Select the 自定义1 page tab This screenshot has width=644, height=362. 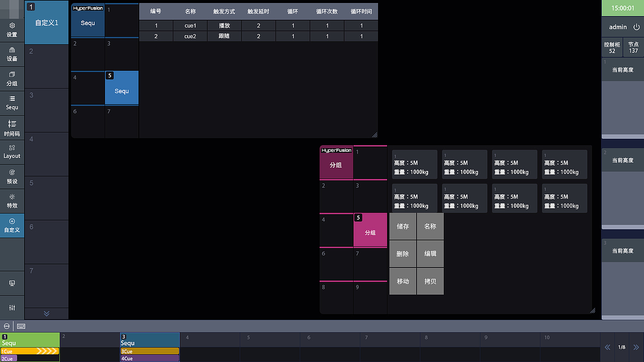point(46,23)
